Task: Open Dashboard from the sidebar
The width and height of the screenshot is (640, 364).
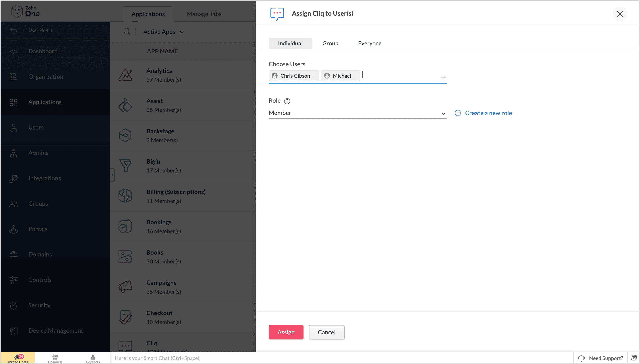Action: coord(43,51)
